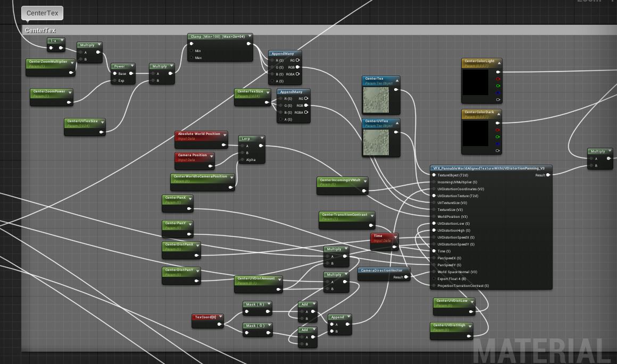Select the TexCoord[0] node
Screen dimensions: 617x364
click(206, 317)
